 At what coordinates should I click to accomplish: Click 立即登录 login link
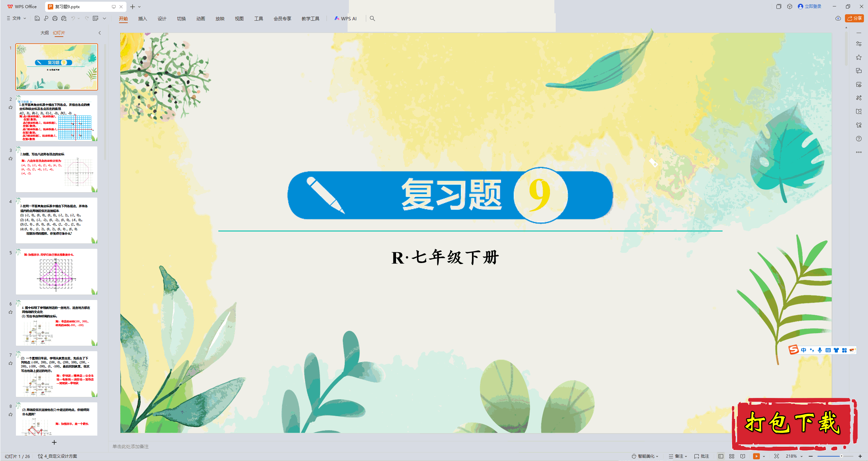pos(809,6)
